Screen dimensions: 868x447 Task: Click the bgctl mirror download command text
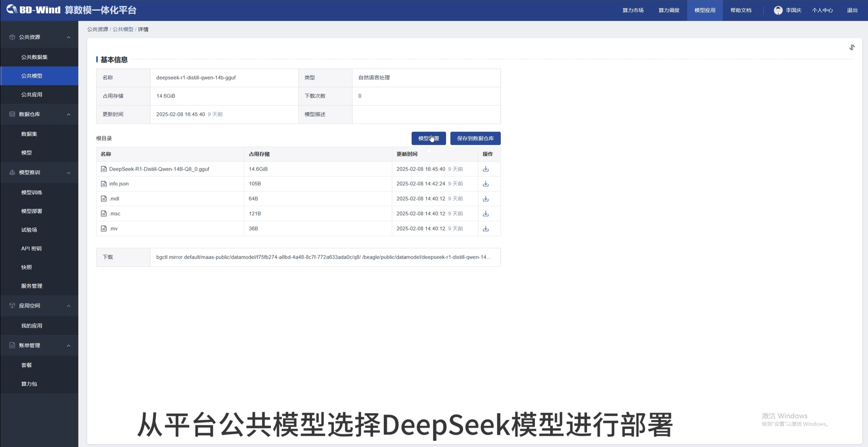pos(323,257)
